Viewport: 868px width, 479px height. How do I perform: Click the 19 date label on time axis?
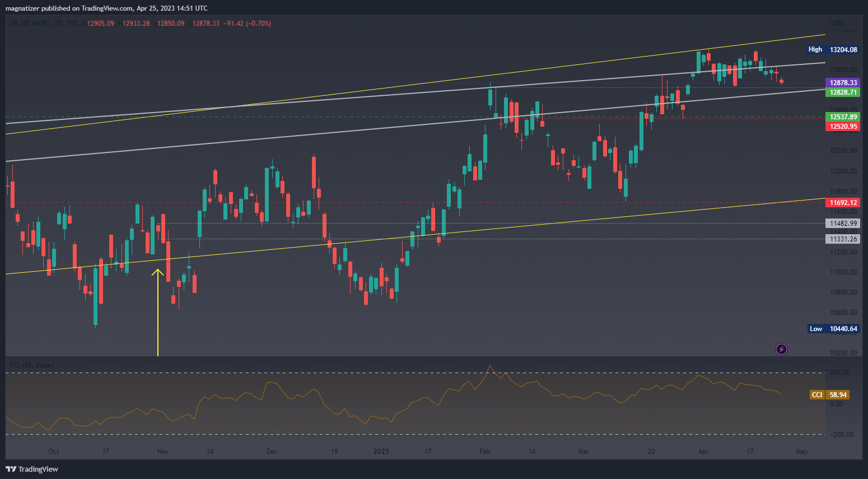tap(334, 452)
